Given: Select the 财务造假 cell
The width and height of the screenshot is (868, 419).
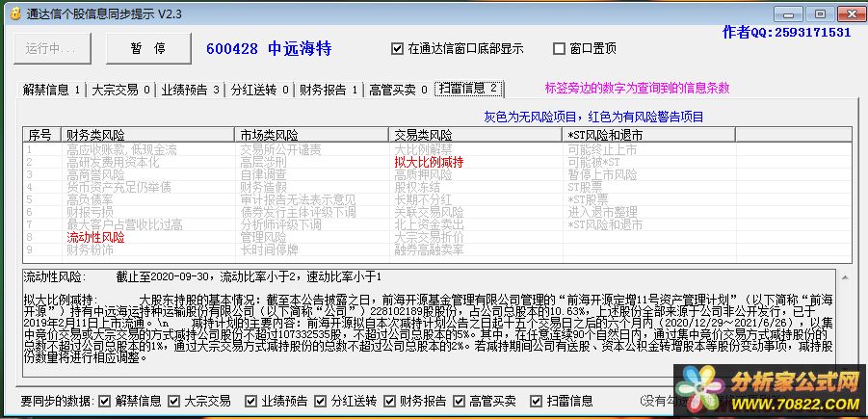Looking at the screenshot, I should [x=263, y=187].
